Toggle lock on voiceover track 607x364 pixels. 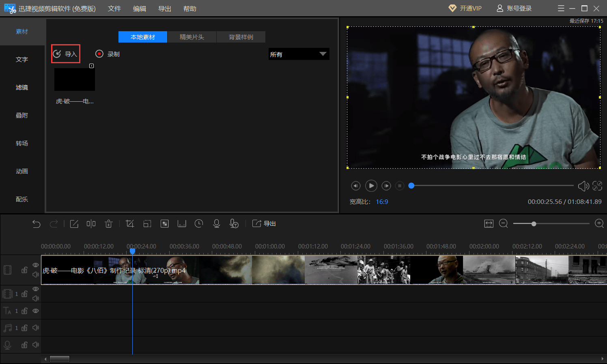point(24,345)
